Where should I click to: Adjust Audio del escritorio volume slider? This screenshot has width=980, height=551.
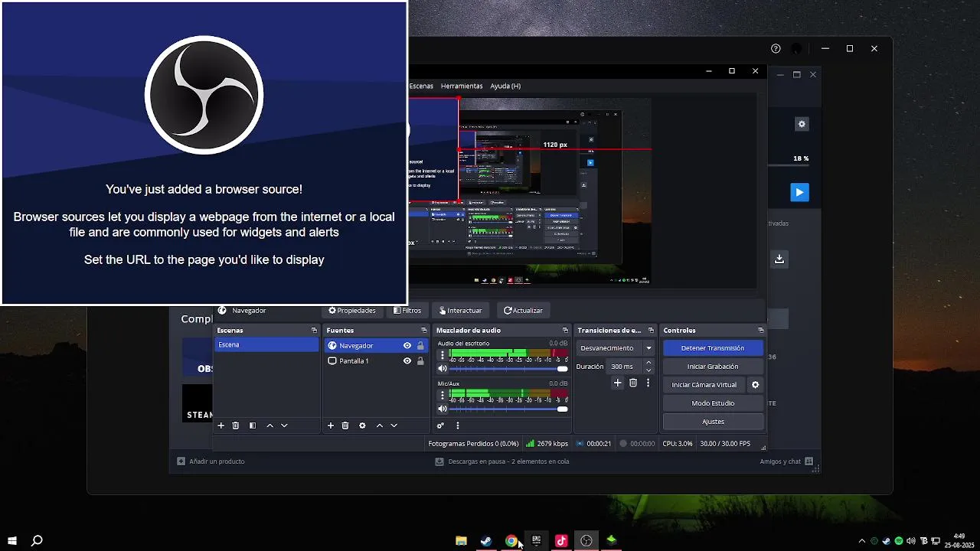click(x=509, y=369)
